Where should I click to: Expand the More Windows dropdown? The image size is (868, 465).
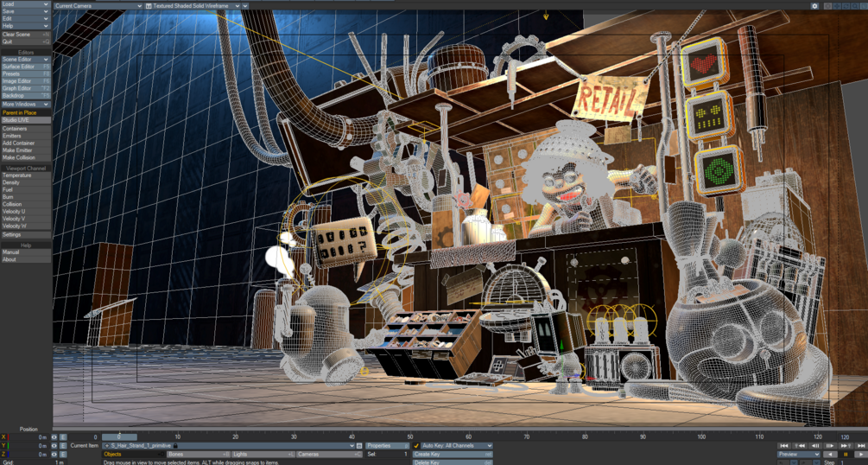(25, 105)
